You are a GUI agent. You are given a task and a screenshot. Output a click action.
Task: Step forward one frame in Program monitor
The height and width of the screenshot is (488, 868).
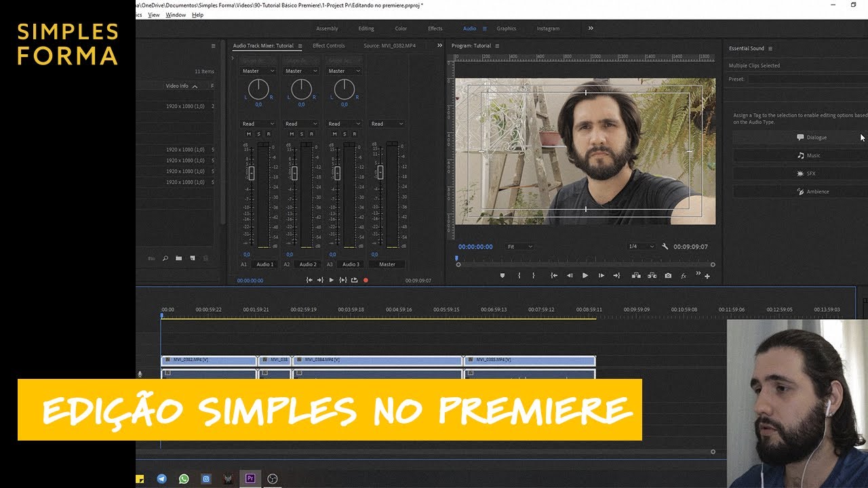click(x=601, y=276)
